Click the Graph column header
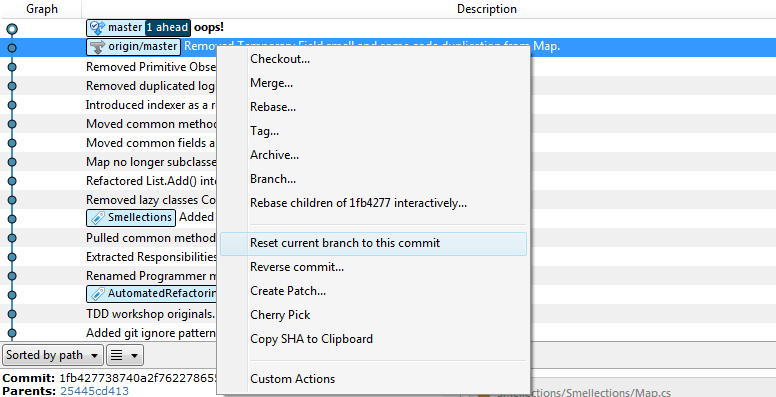 (x=42, y=9)
